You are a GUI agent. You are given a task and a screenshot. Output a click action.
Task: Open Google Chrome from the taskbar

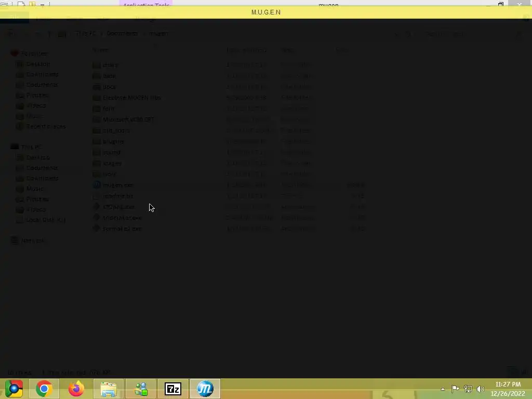coord(44,389)
